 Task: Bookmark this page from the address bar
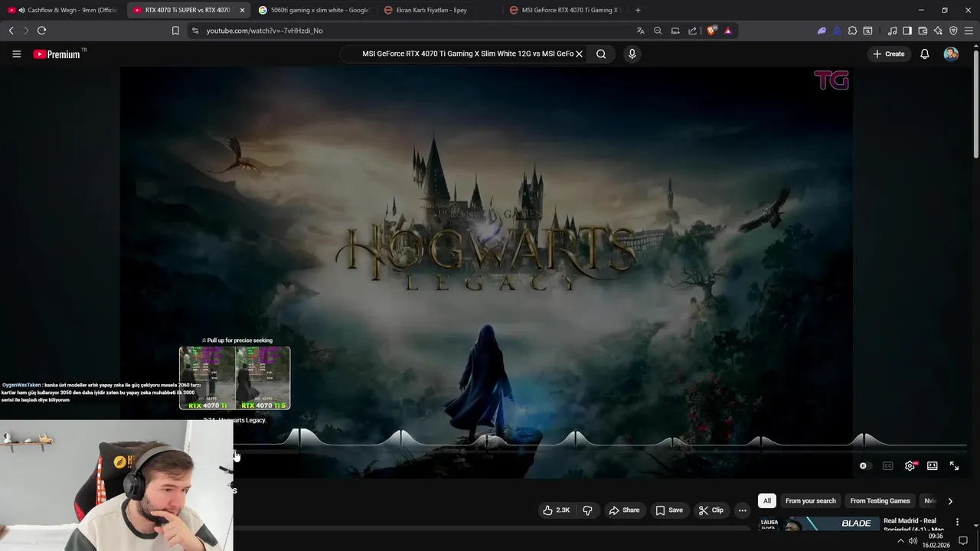tap(175, 31)
